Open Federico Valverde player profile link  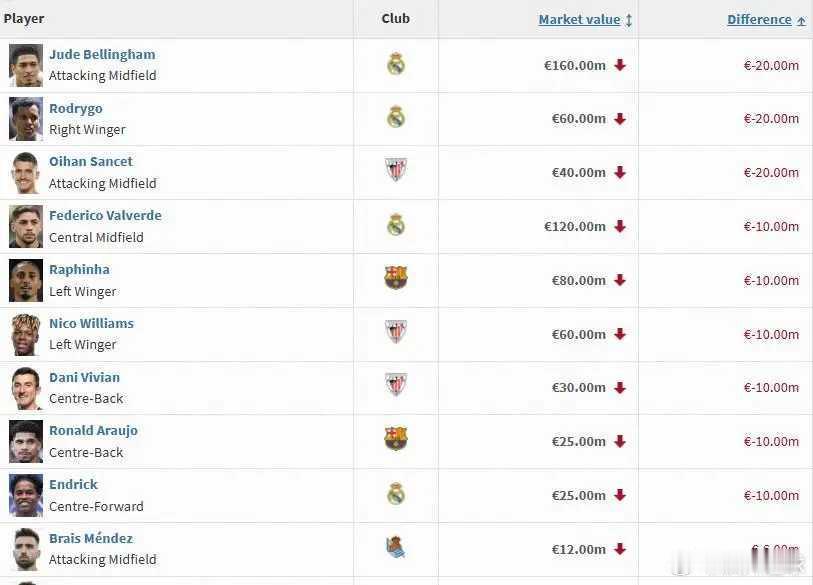105,215
